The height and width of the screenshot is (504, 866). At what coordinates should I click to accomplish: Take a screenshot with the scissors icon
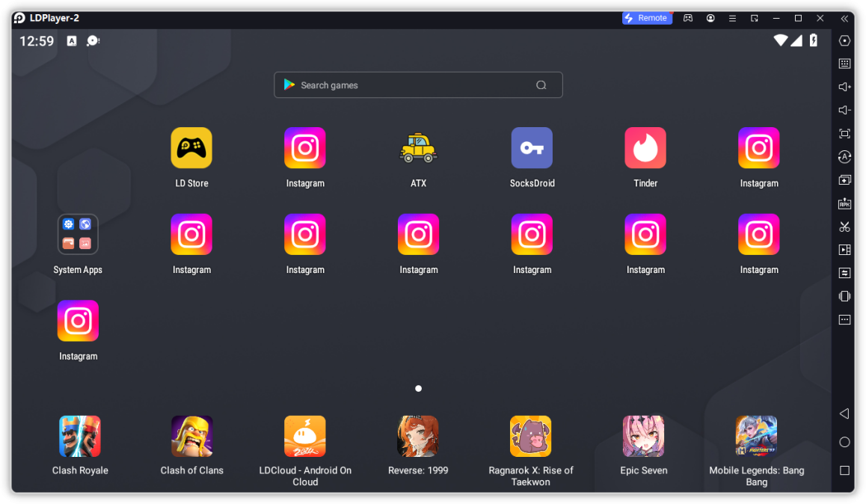tap(844, 227)
